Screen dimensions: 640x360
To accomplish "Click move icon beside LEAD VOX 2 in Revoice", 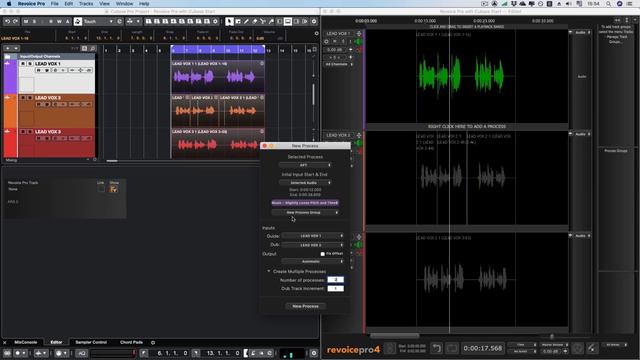I will [x=359, y=135].
